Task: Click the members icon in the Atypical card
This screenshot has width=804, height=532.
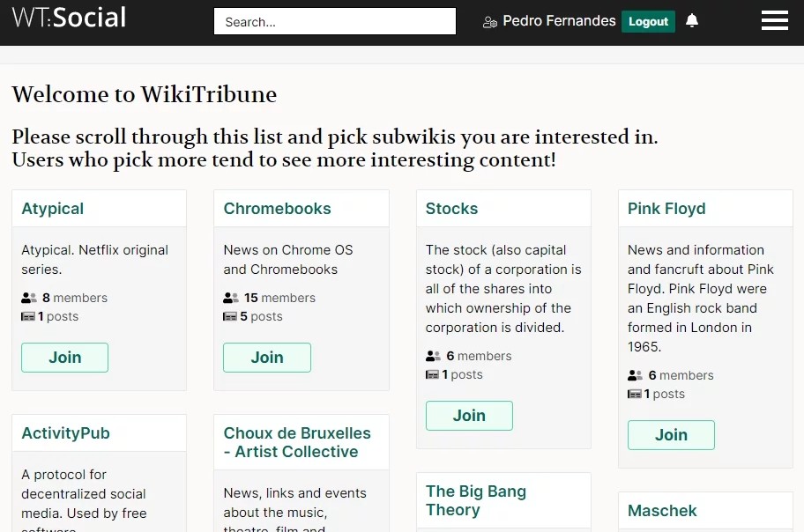Action: pos(29,298)
